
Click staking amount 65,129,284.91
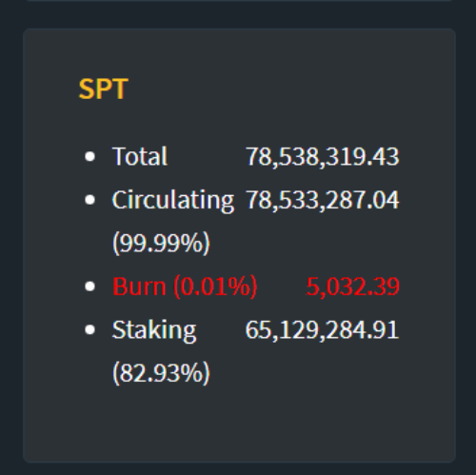pyautogui.click(x=322, y=330)
